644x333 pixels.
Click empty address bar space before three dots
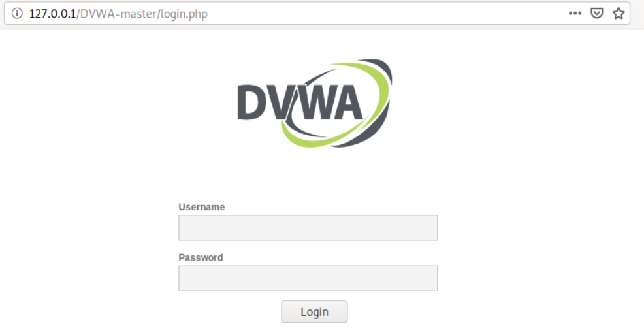386,14
